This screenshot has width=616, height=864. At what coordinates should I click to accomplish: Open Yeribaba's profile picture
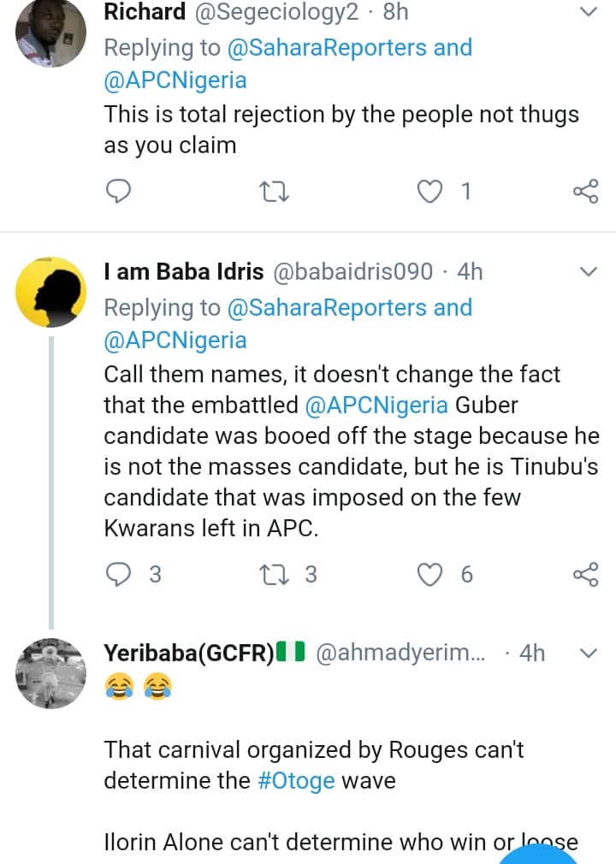point(51,672)
